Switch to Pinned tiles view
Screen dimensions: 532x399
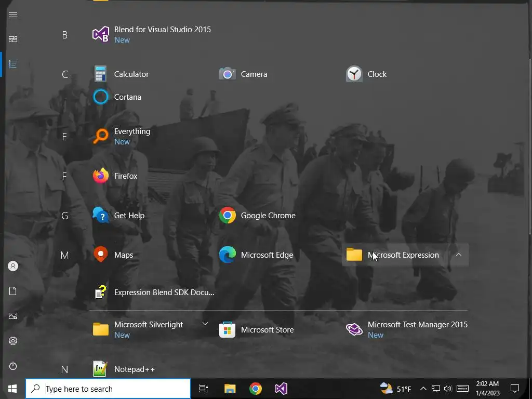[13, 39]
